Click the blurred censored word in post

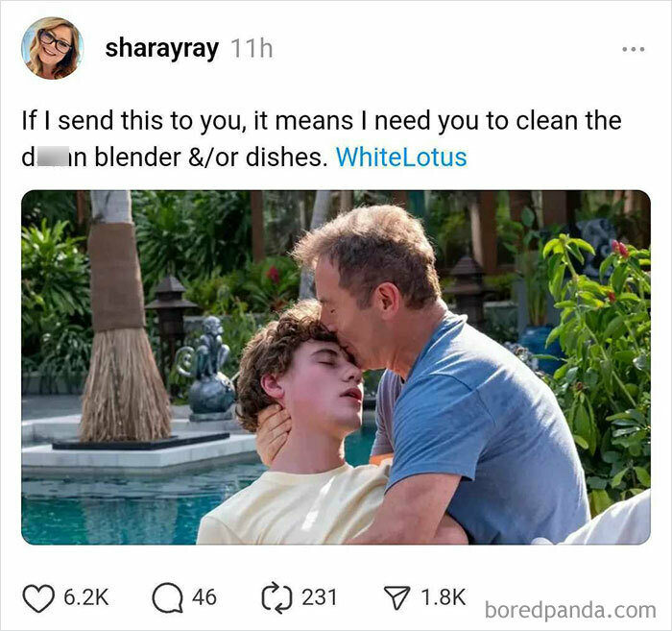(53, 158)
